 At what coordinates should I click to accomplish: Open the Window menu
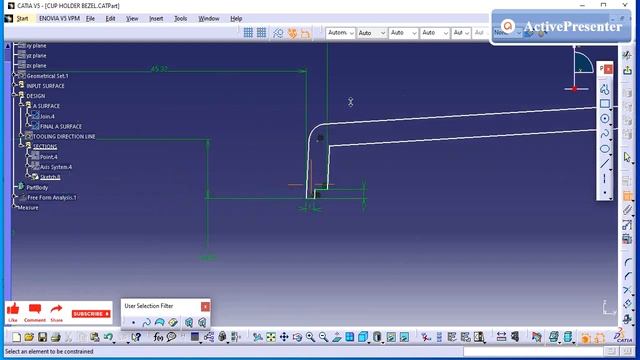click(209, 19)
